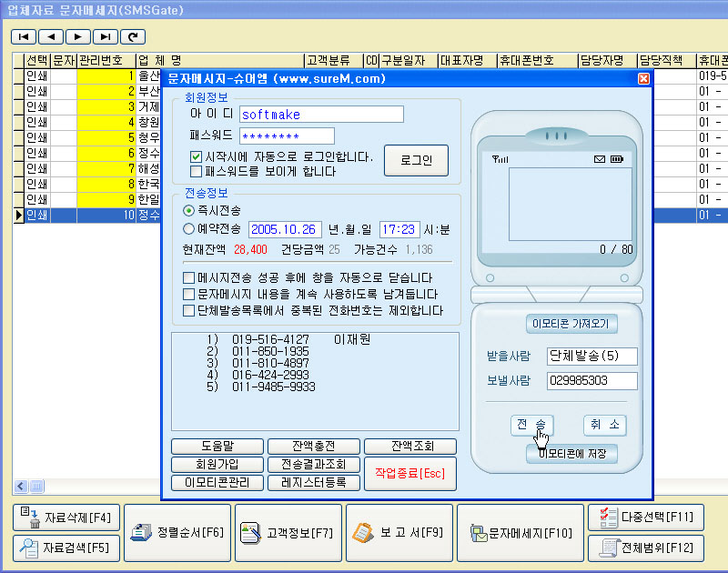Enable show password checkbox
Viewport: 728px width, 573px height.
click(196, 171)
